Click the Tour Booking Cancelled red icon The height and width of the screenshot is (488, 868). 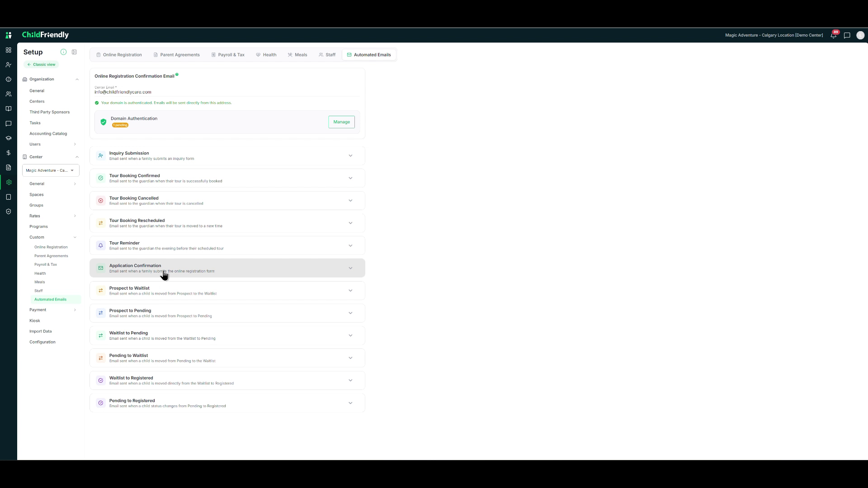pyautogui.click(x=101, y=201)
